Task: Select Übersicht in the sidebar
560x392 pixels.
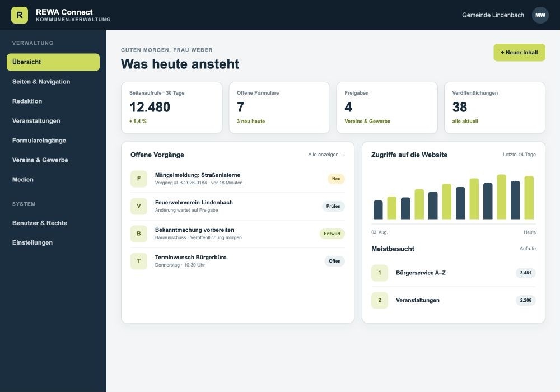Action: (x=53, y=62)
